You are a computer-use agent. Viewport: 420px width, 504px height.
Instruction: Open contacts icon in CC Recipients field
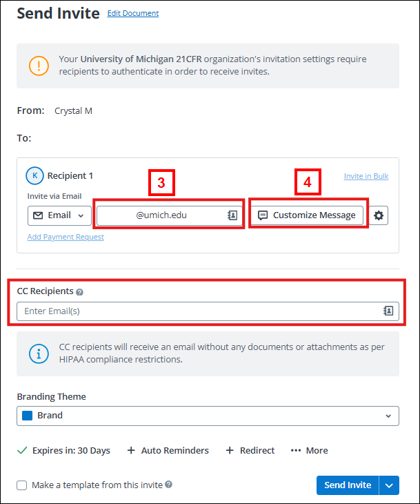[388, 311]
